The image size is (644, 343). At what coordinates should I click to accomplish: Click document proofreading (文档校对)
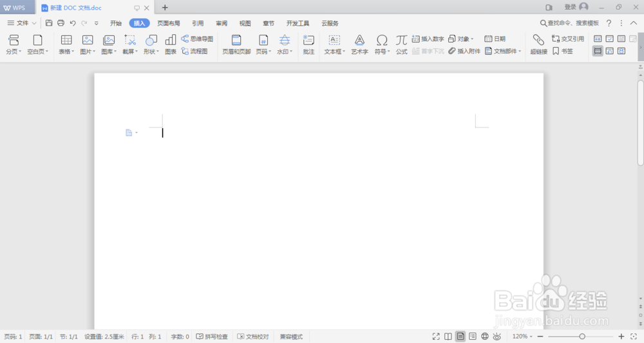pos(253,337)
